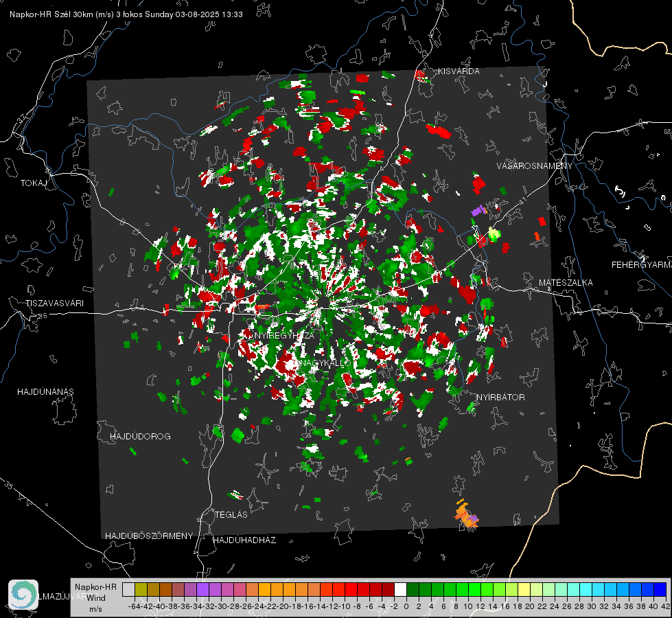The width and height of the screenshot is (672, 618).
Task: Click the Wind legend label
Action: tap(96, 597)
